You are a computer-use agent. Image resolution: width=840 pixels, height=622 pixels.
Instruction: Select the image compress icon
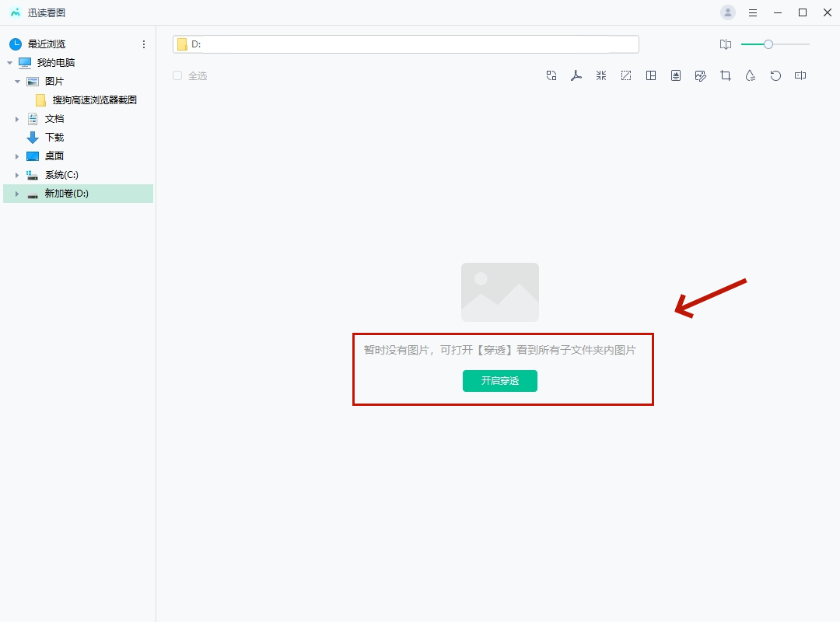pyautogui.click(x=601, y=75)
